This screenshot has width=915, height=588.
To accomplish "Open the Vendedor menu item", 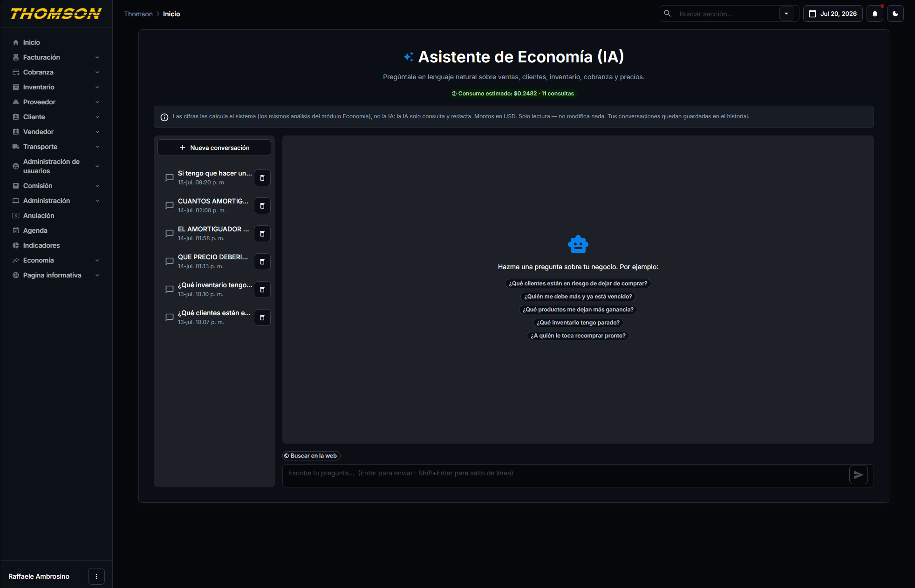I will (56, 132).
